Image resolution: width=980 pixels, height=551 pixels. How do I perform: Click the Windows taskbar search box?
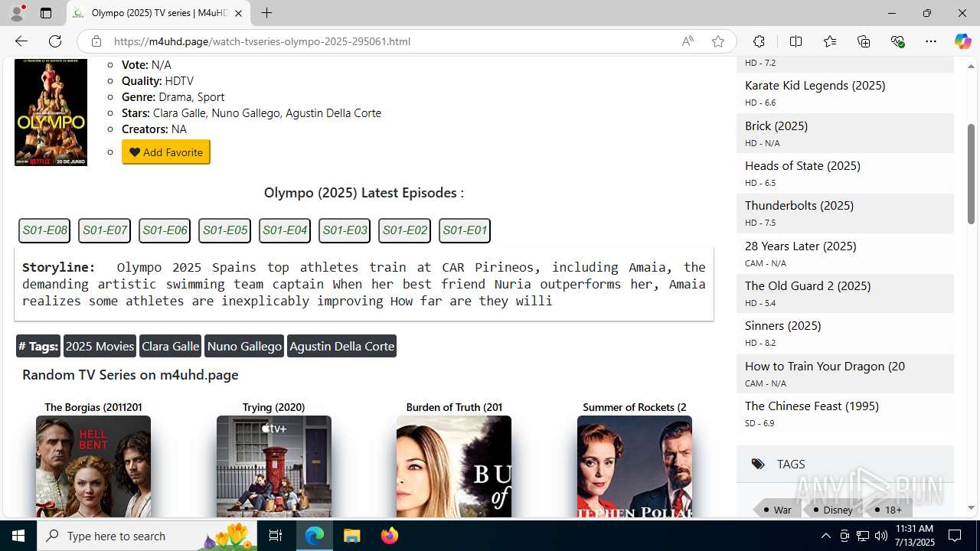pos(147,536)
